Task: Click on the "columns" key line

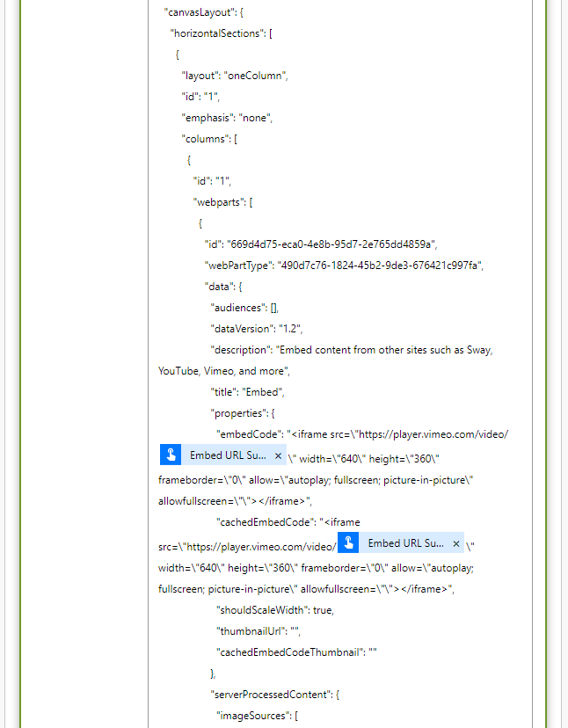Action: tap(209, 139)
